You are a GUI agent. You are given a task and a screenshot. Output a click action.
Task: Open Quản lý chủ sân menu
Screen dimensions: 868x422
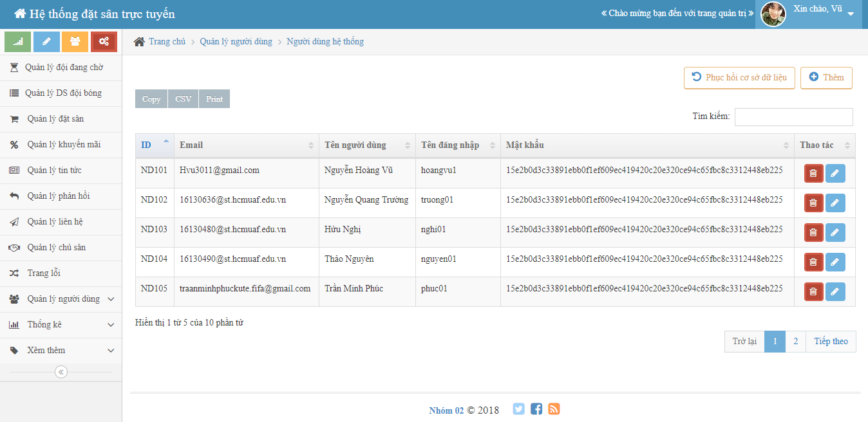61,248
